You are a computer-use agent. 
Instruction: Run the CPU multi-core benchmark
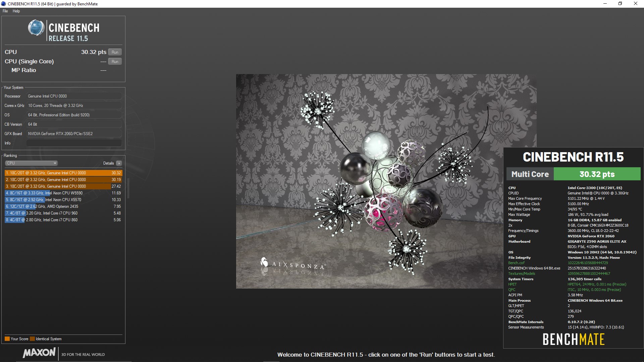tap(115, 52)
